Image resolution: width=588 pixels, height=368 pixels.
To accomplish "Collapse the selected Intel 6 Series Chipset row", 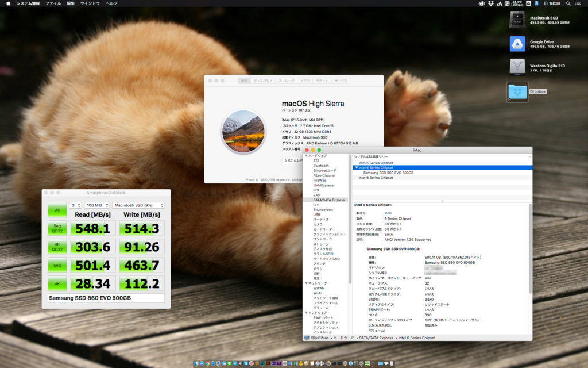I will [x=356, y=168].
